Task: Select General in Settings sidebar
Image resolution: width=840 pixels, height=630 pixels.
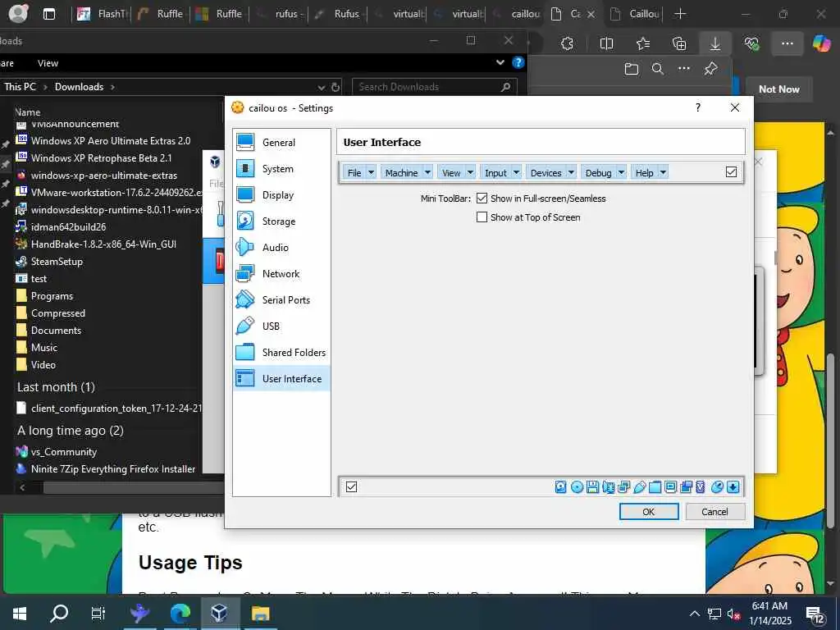Action: tap(281, 142)
